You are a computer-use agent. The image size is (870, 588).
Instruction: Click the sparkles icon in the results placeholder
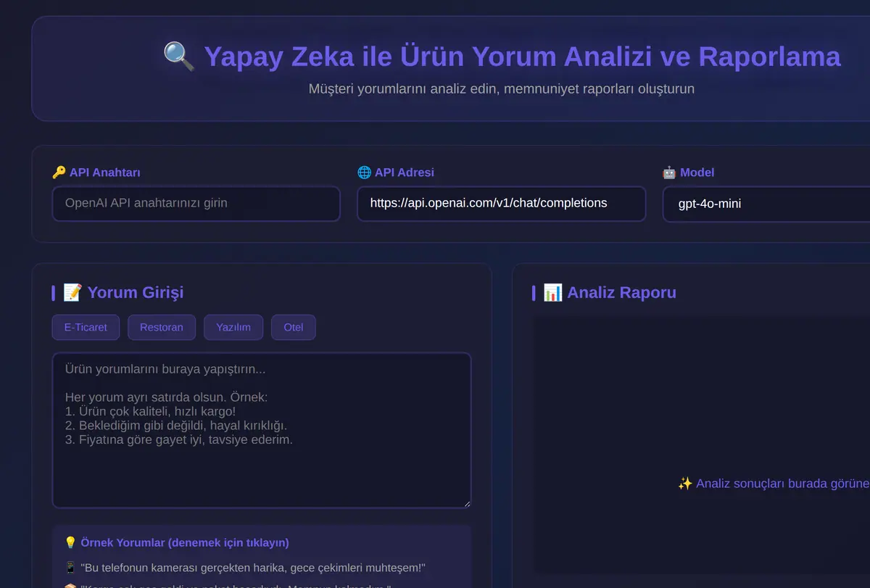pyautogui.click(x=685, y=484)
